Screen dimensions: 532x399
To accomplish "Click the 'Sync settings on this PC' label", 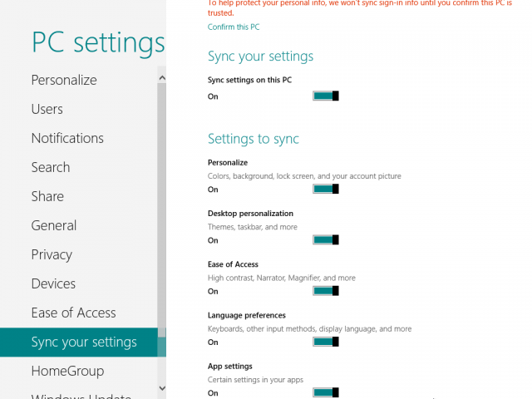I will click(x=249, y=80).
